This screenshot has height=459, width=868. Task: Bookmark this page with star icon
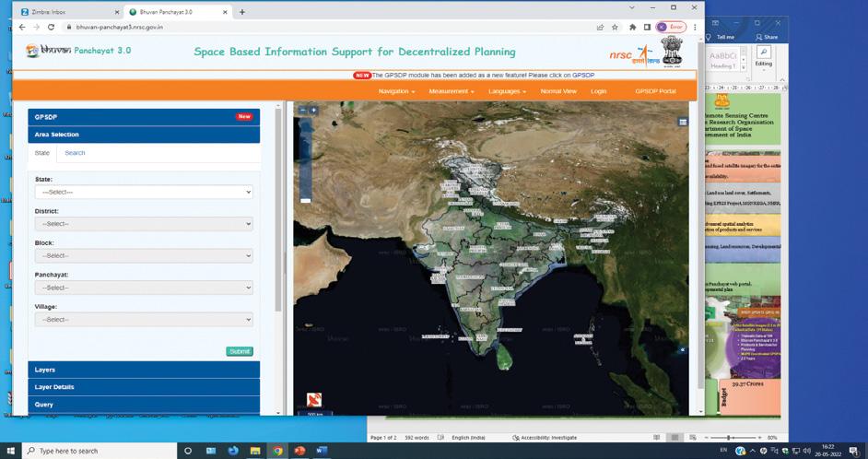(615, 27)
